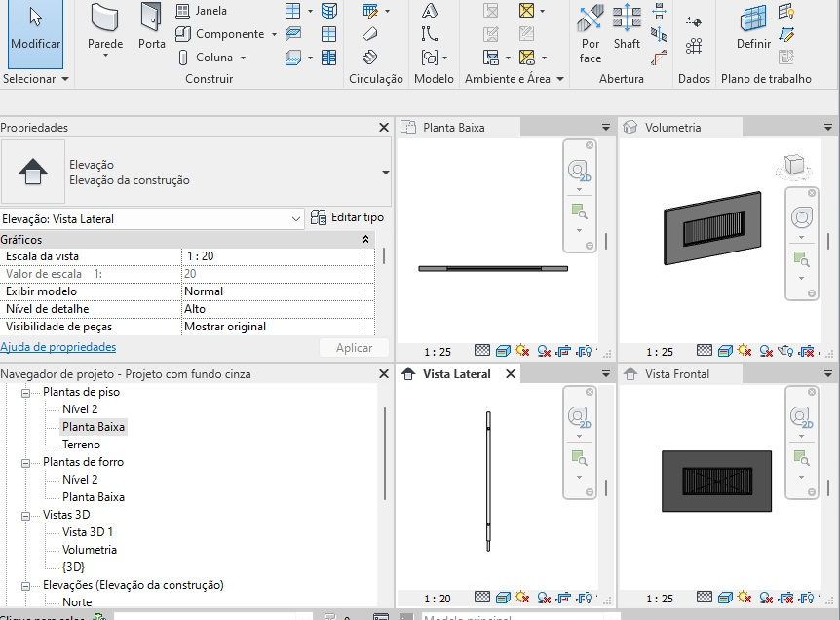Image resolution: width=840 pixels, height=620 pixels.
Task: Select the Coluna column tool
Action: [x=206, y=58]
